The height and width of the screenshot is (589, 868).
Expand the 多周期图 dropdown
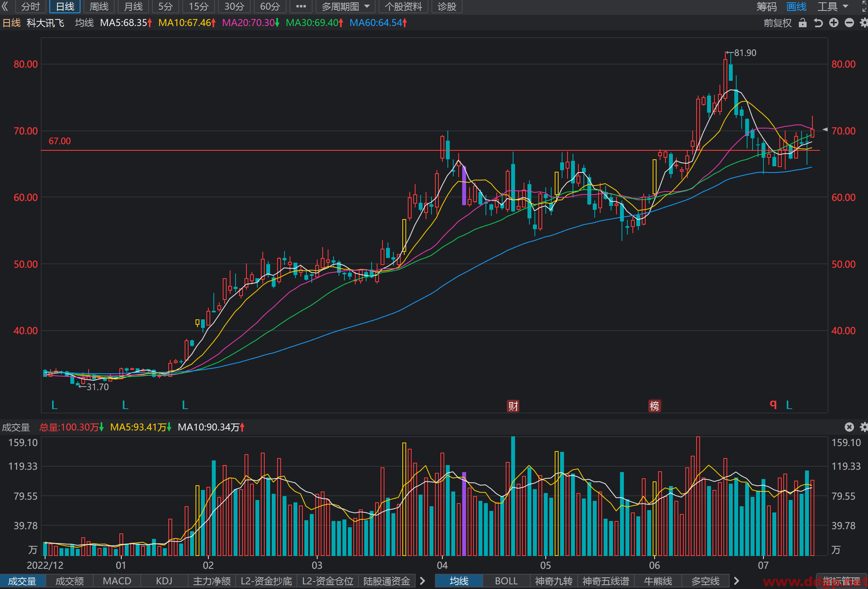[x=345, y=7]
